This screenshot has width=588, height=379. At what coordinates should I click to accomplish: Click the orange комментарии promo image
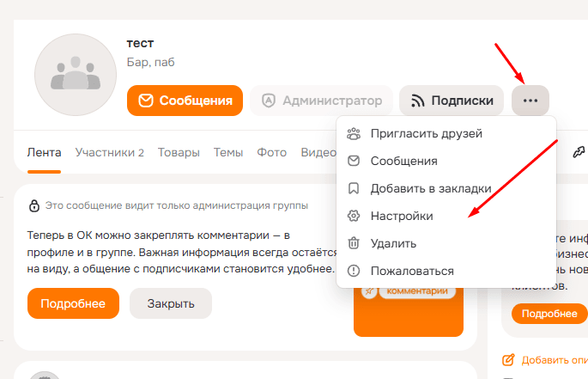[x=409, y=312]
